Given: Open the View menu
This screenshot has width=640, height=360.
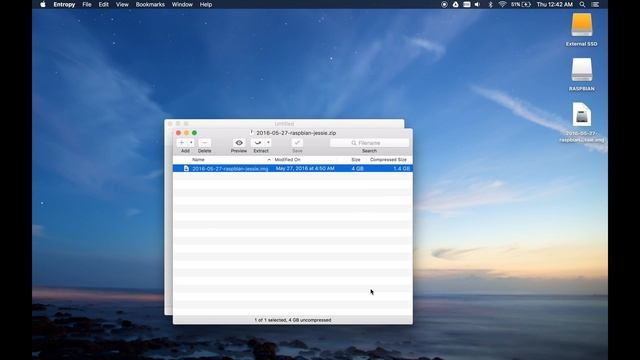Looking at the screenshot, I should 122,4.
